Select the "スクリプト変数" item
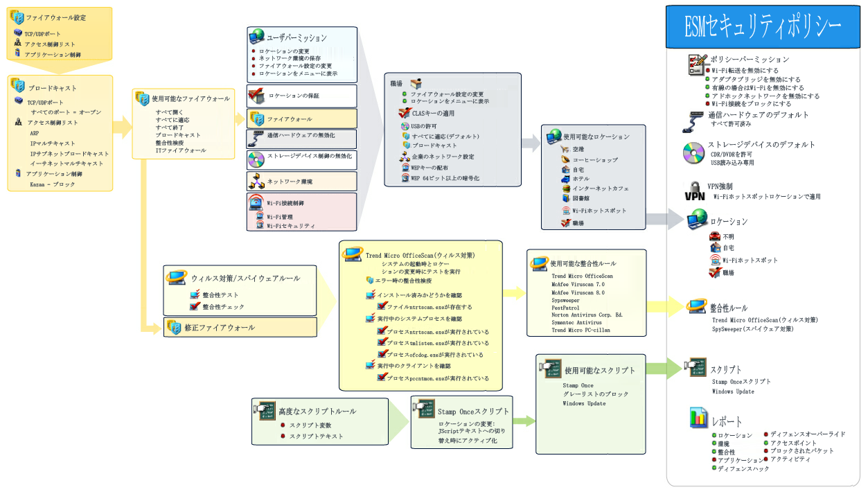This screenshot has width=868, height=494. [x=310, y=425]
